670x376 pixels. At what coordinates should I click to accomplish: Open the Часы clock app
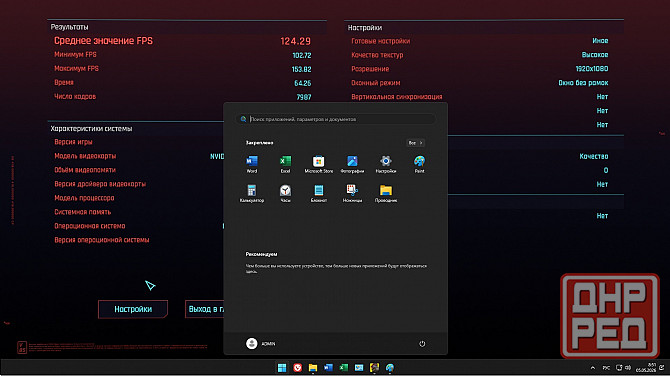pos(285,193)
